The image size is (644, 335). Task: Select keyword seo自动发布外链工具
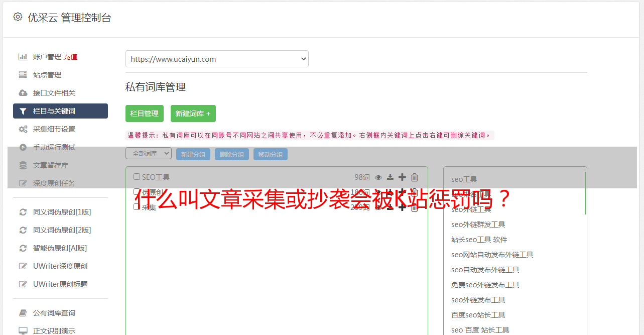coord(485,270)
